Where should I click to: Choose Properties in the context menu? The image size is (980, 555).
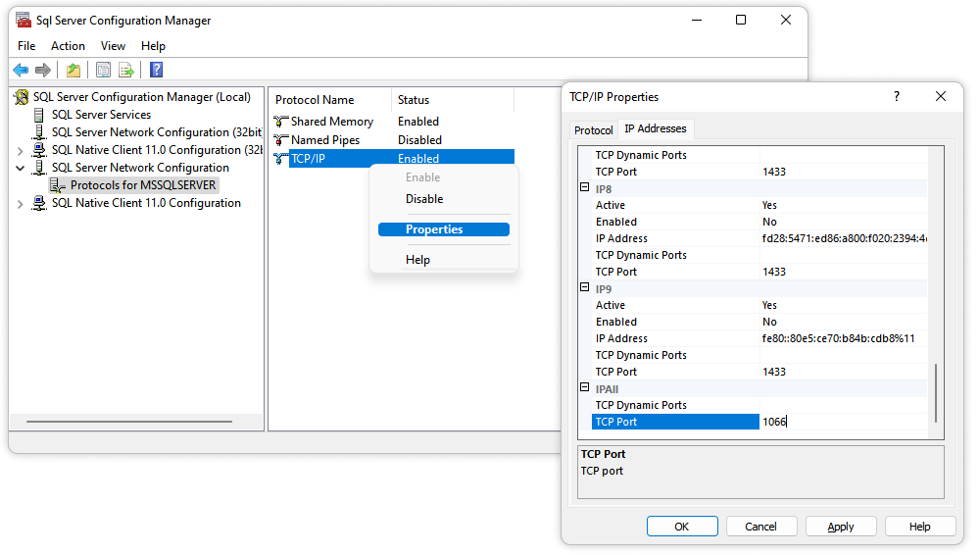(444, 229)
